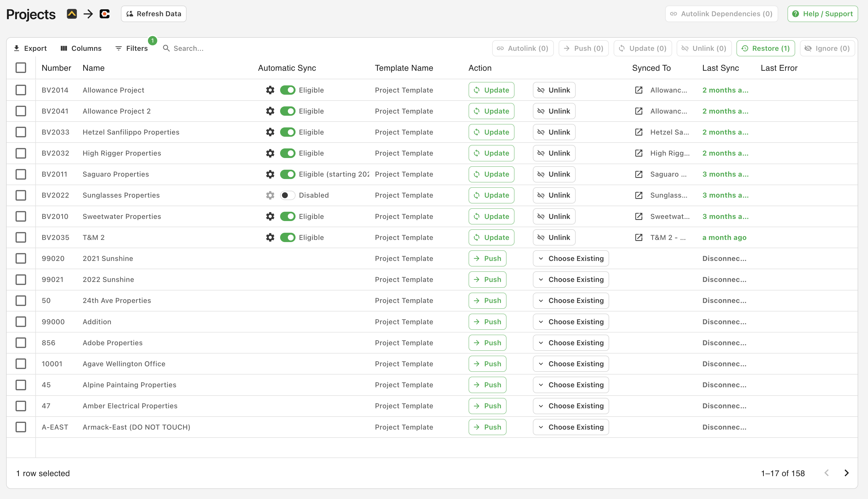Screen dimensions: 868x499
Task: Sort by the Number column header
Action: [x=56, y=68]
